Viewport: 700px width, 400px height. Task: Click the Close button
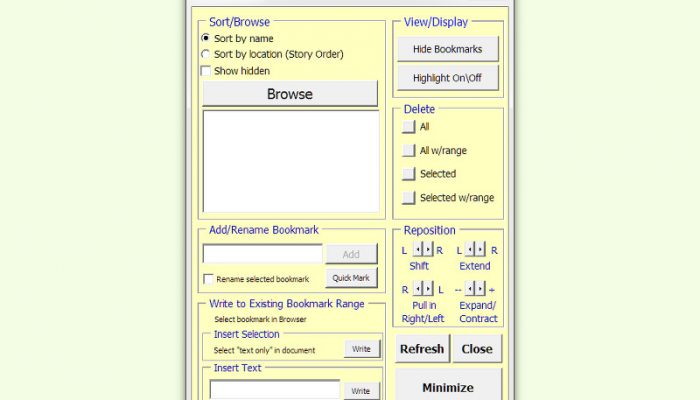[x=477, y=349]
